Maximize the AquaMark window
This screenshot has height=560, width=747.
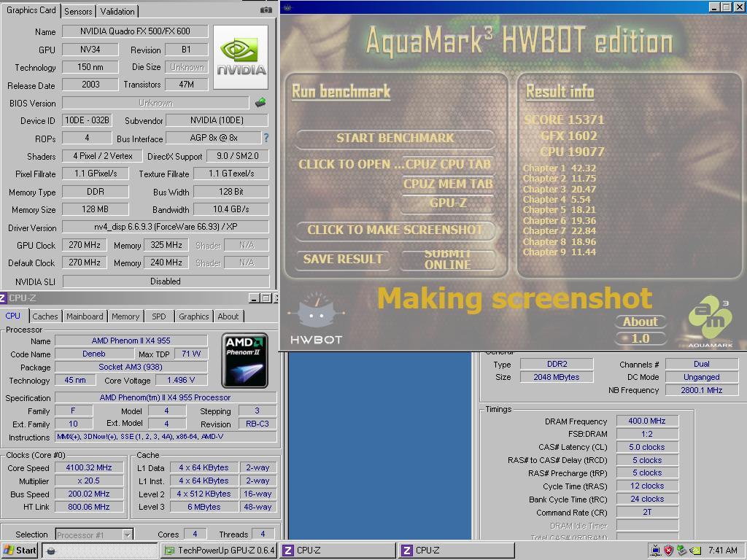[x=726, y=7]
